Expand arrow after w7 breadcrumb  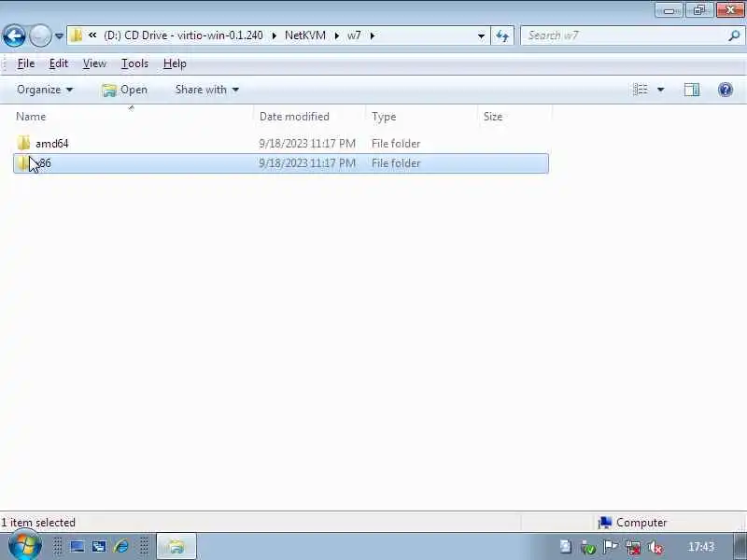click(x=372, y=35)
